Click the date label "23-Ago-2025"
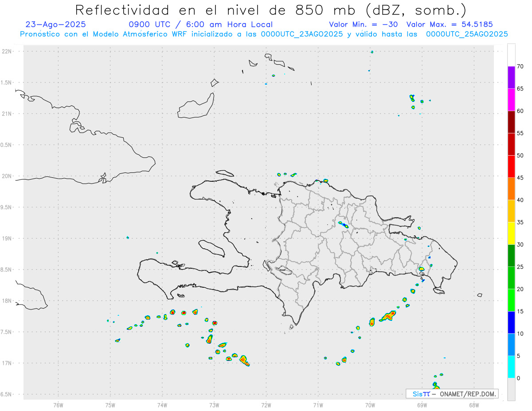 coord(56,24)
